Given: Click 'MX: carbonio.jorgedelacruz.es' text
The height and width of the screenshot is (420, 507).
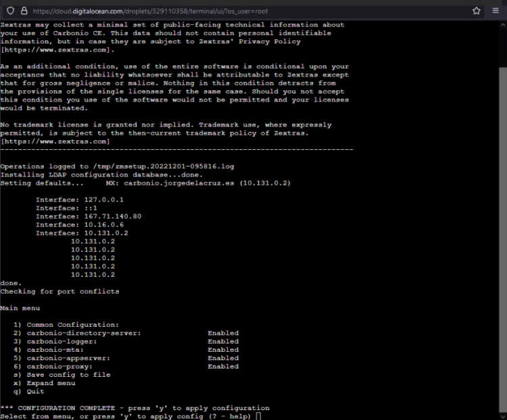Looking at the screenshot, I should click(170, 183).
